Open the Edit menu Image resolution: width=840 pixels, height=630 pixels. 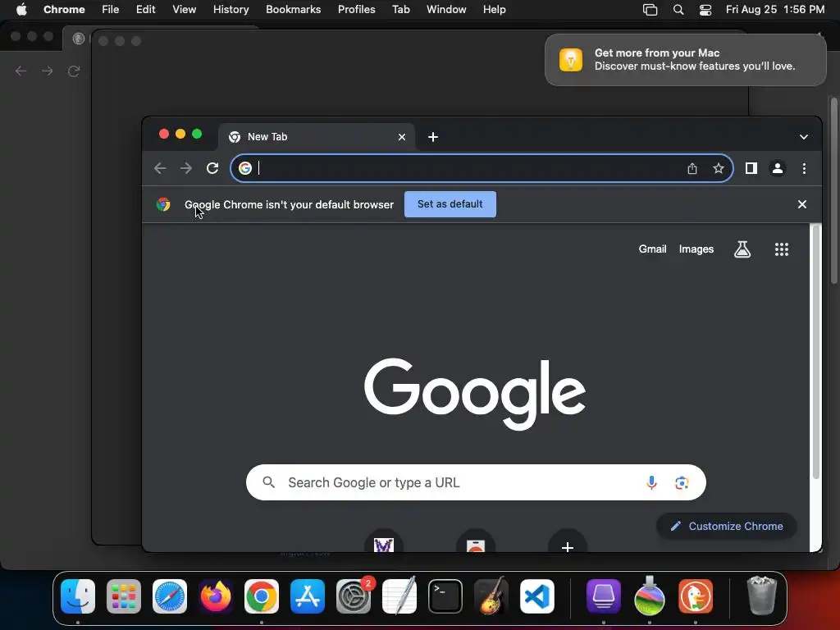click(x=146, y=10)
